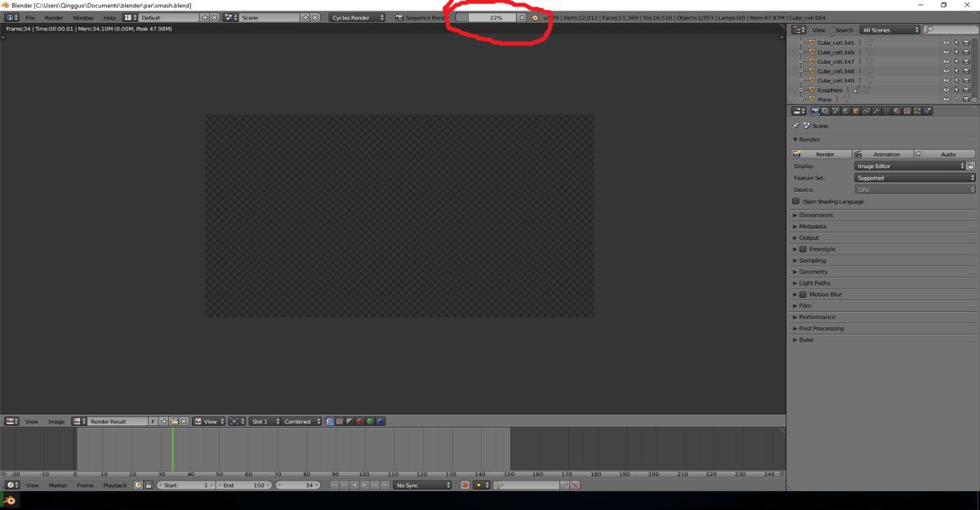
Task: Open the screen layout browse icon
Action: pos(130,17)
